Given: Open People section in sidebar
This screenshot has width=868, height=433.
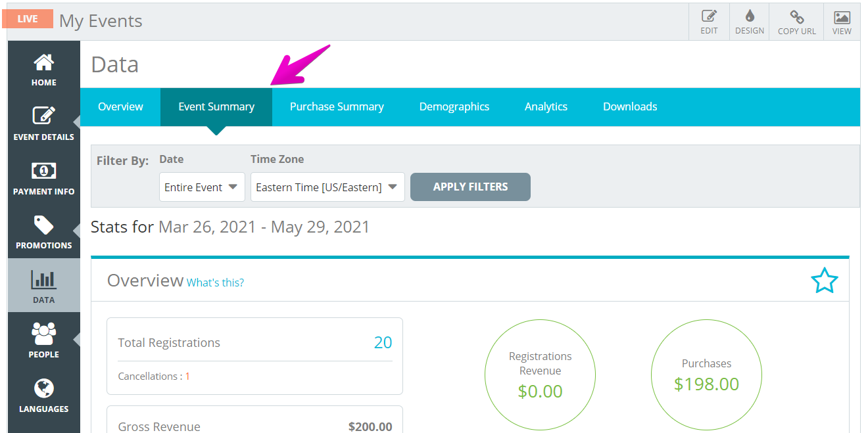Looking at the screenshot, I should [44, 340].
